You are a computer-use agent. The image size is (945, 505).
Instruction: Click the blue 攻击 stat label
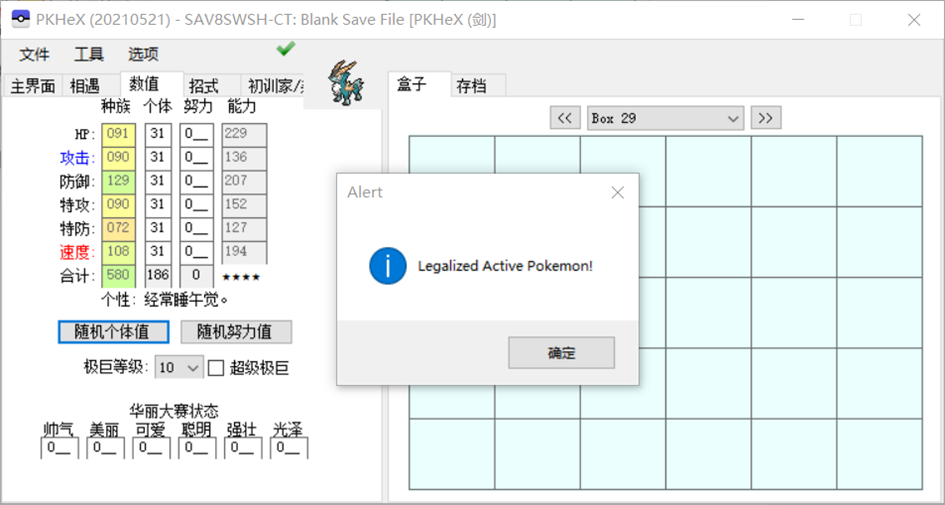click(77, 158)
